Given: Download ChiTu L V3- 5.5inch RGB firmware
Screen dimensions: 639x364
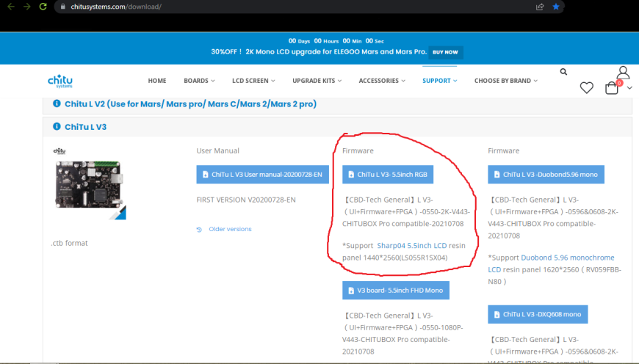Looking at the screenshot, I should 388,174.
